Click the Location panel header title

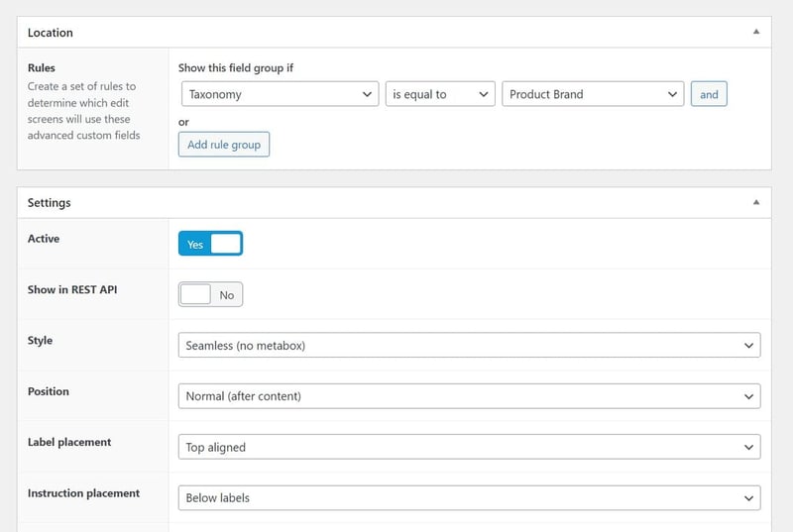coord(51,33)
